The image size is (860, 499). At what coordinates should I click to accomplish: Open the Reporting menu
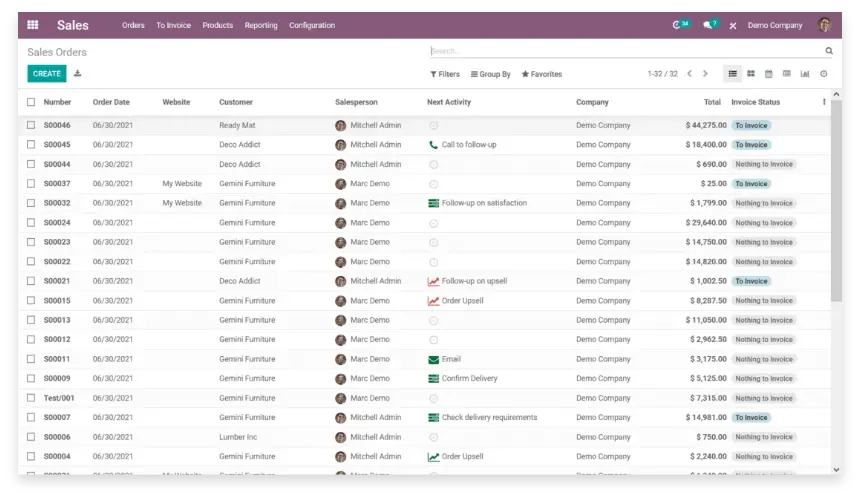tap(261, 25)
